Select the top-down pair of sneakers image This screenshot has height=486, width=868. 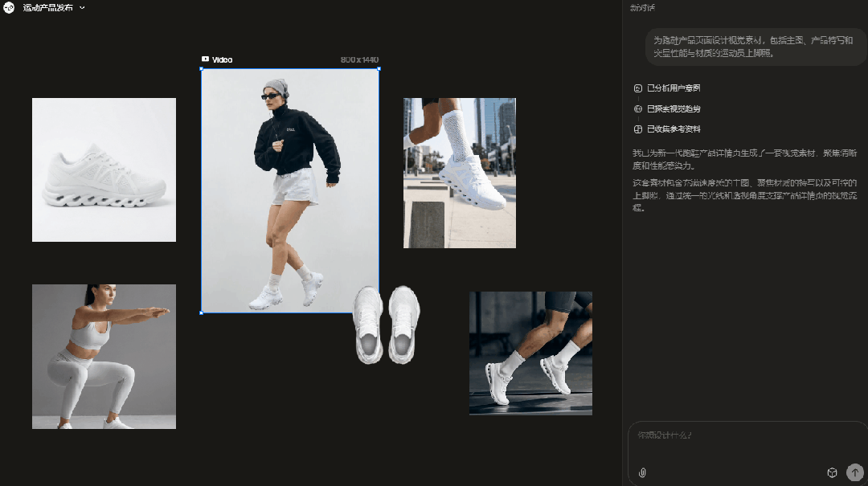[x=387, y=325]
